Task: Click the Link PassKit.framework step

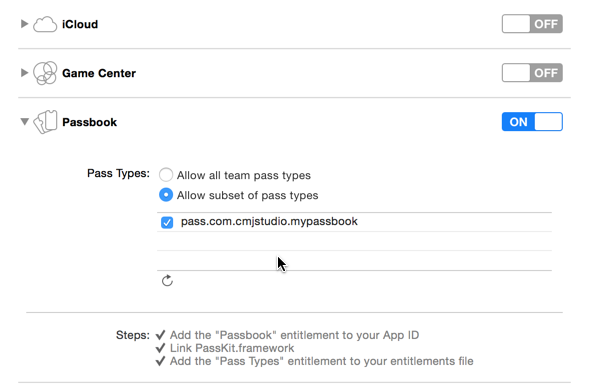Action: click(x=232, y=348)
